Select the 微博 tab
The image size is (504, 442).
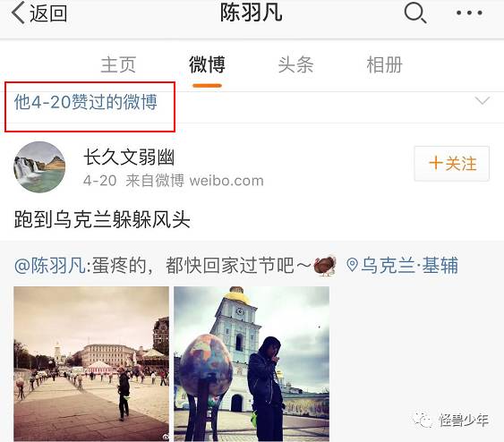click(207, 64)
